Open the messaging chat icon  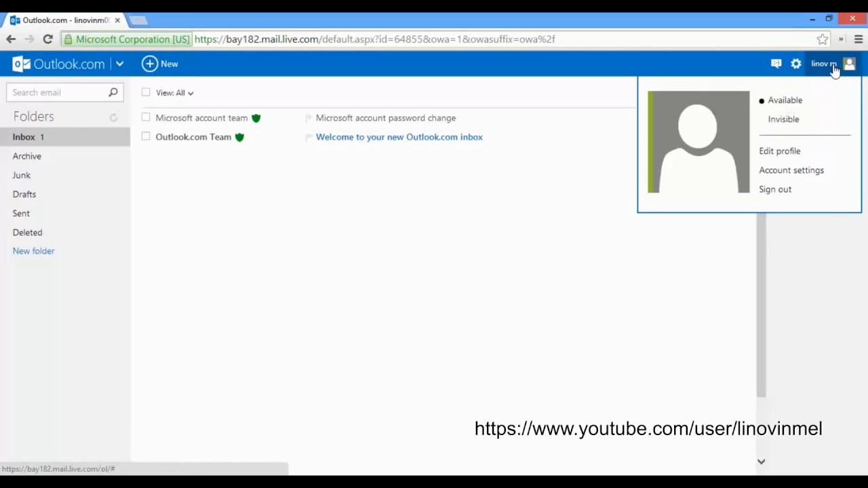click(x=776, y=64)
